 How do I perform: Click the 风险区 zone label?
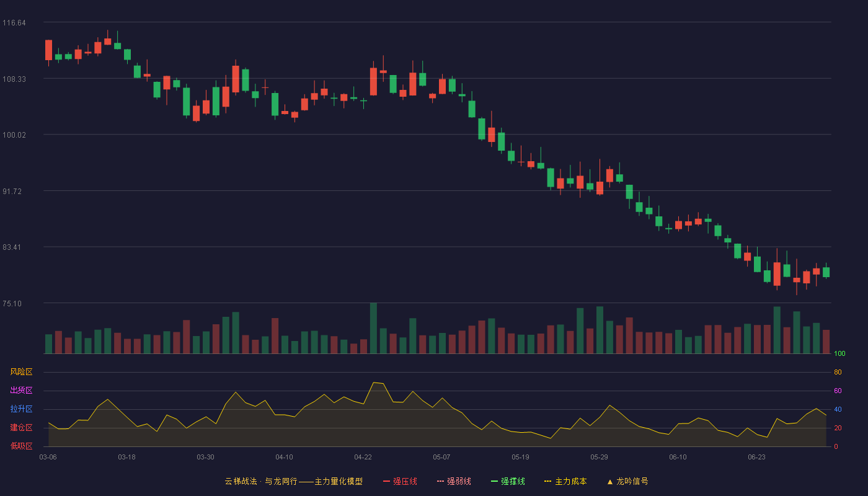(x=22, y=372)
